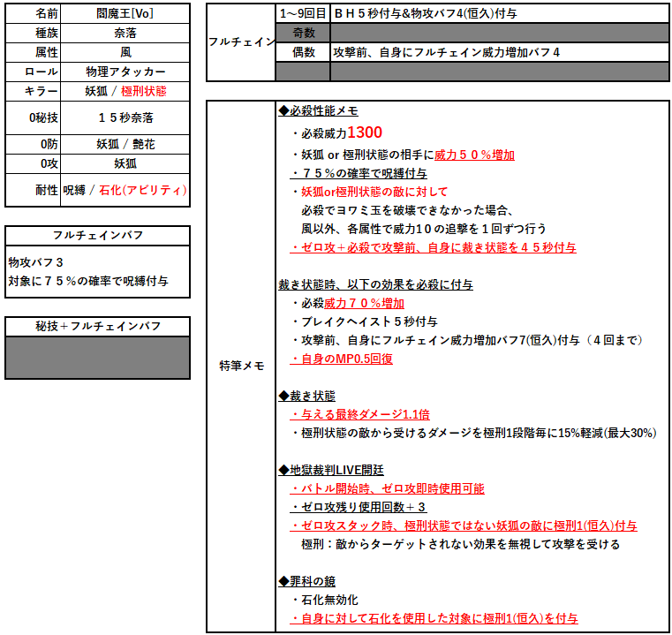Select the '◆裁き状態' heading
The height and width of the screenshot is (635, 672).
tap(306, 397)
